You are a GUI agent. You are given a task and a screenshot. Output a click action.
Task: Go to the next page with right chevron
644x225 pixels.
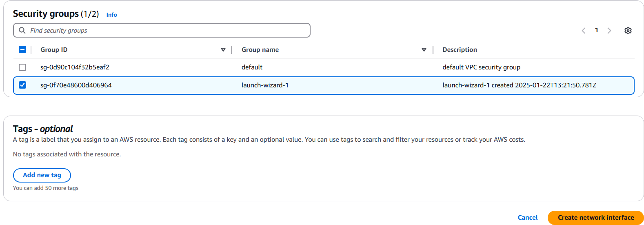[x=609, y=31]
